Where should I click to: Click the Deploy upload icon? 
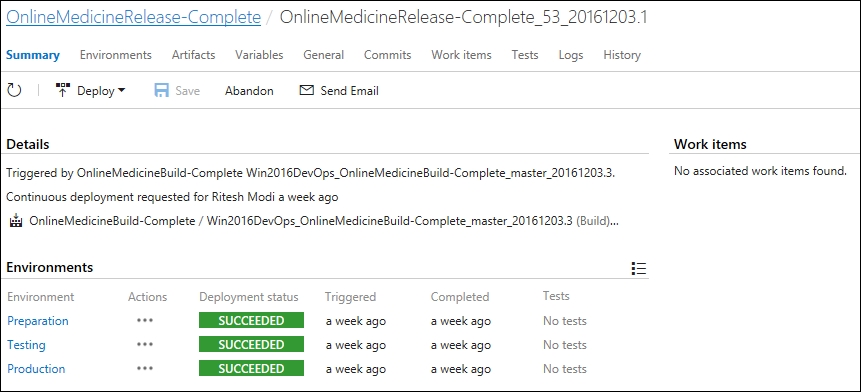pos(63,90)
